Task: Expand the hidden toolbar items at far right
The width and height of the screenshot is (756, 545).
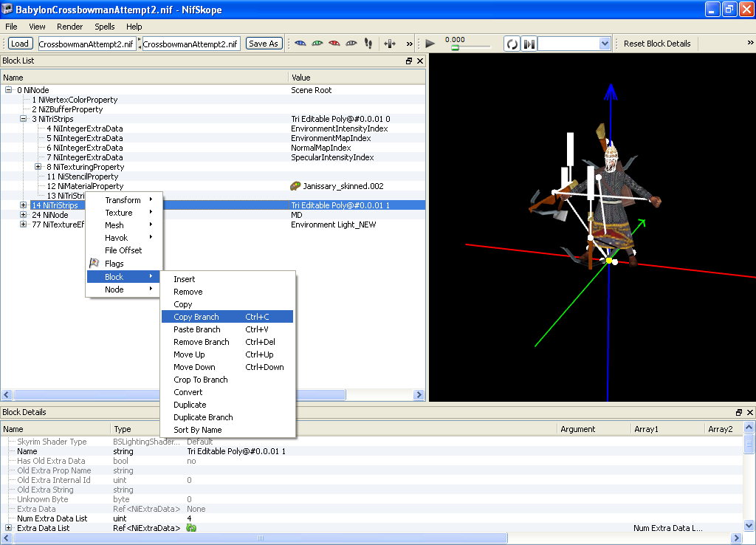Action: pos(750,42)
